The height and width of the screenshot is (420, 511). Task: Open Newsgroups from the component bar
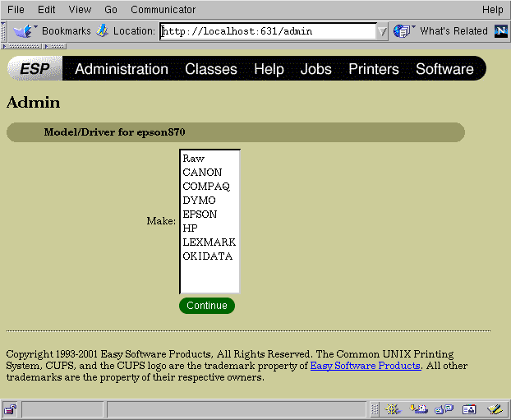pyautogui.click(x=444, y=408)
